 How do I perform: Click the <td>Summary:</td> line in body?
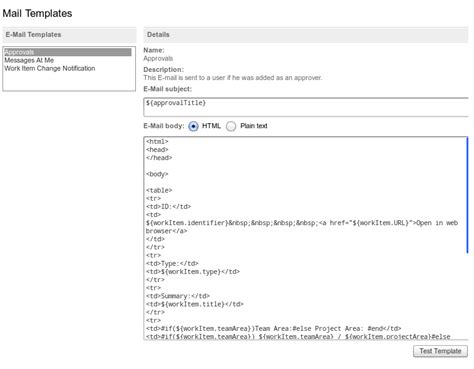pos(178,296)
